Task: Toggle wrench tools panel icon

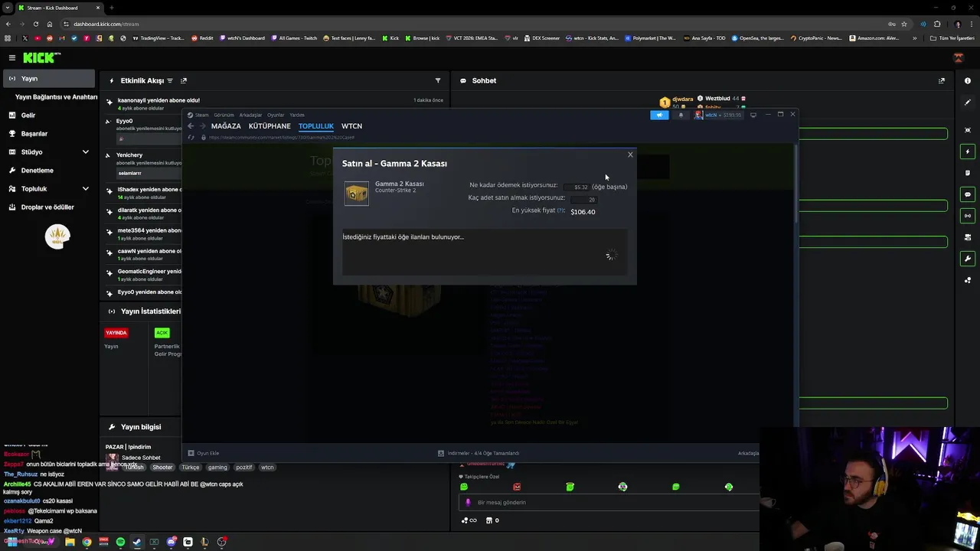Action: [968, 259]
